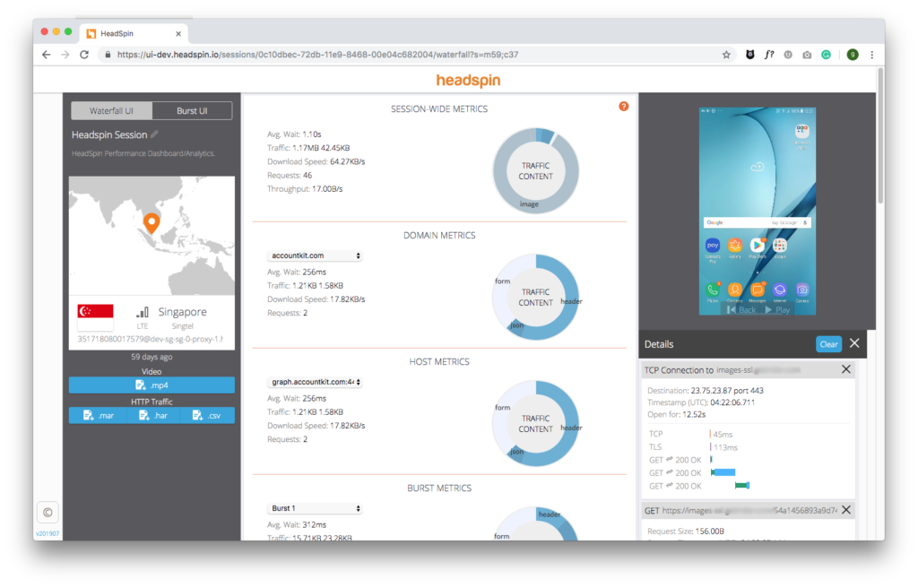
Task: Close the TCP Connection details card
Action: [x=846, y=369]
